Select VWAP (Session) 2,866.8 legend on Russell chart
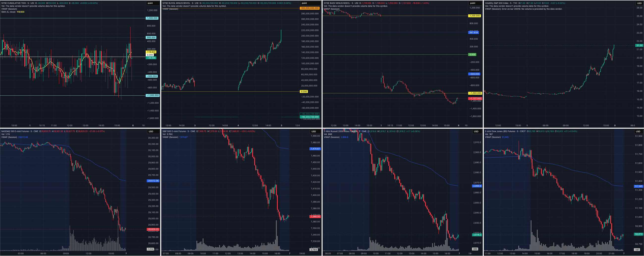The width and height of the screenshot is (644, 256). [x=336, y=137]
